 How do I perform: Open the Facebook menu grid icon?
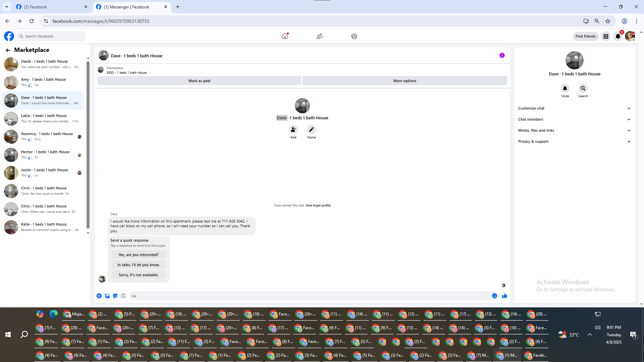pyautogui.click(x=606, y=36)
